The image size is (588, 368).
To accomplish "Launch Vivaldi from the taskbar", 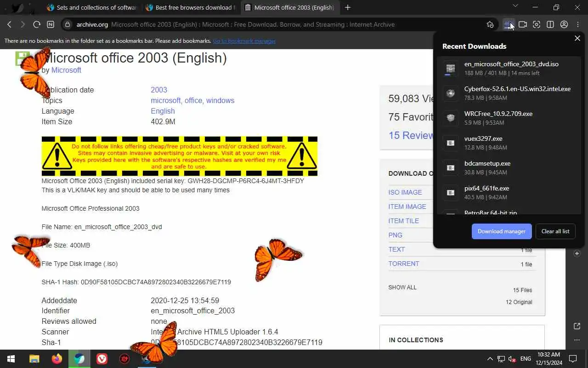I will 102,359.
